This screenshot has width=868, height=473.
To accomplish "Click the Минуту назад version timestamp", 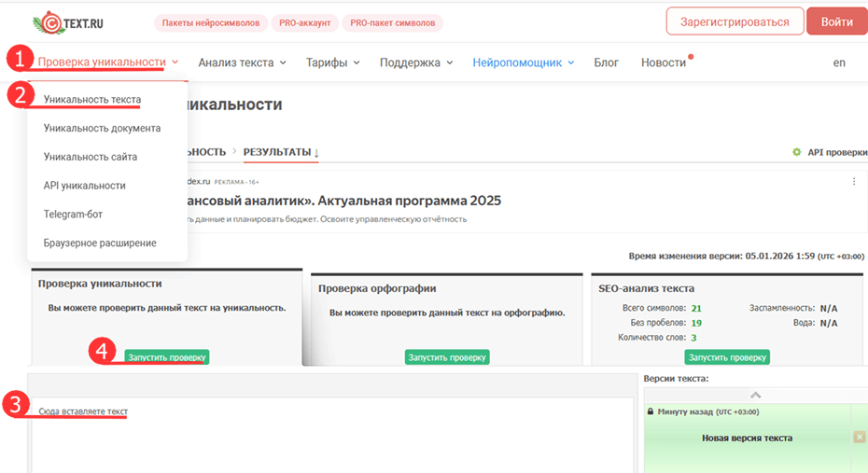I will click(x=708, y=411).
